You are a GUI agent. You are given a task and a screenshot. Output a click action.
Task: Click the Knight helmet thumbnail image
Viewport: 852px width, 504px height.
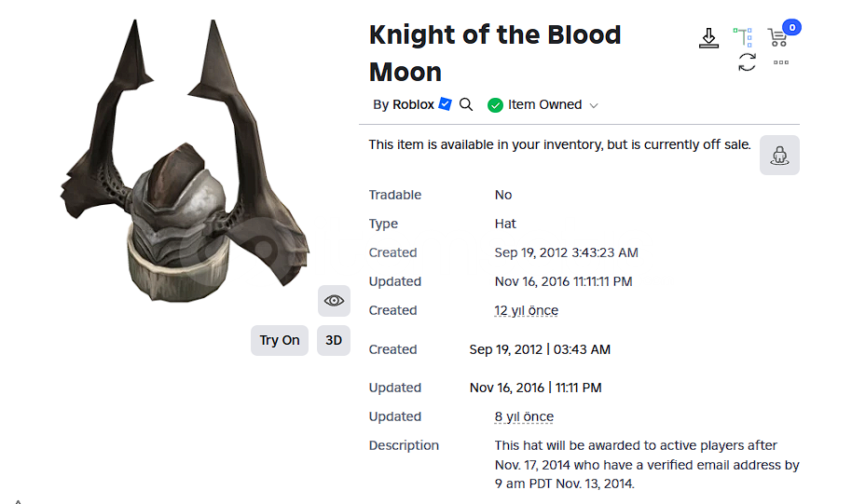click(185, 161)
